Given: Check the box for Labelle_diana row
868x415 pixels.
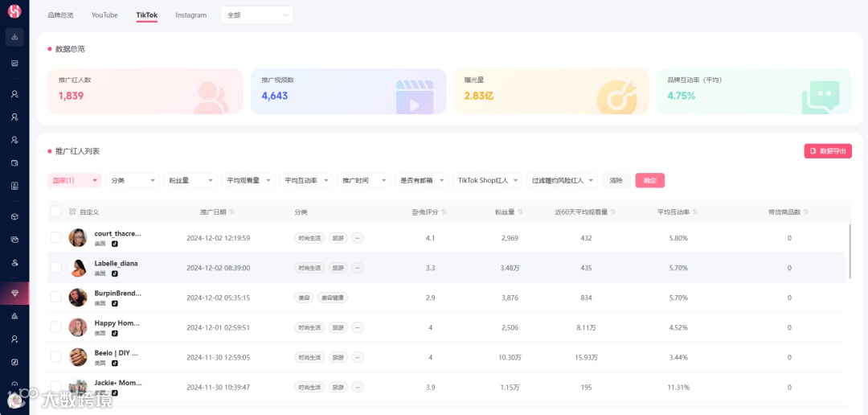Looking at the screenshot, I should point(56,268).
